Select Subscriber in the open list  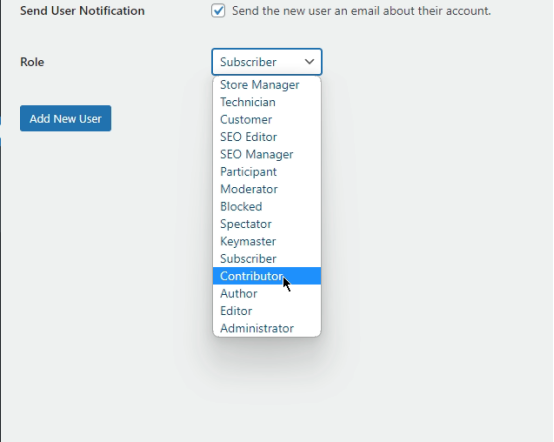pos(267,259)
